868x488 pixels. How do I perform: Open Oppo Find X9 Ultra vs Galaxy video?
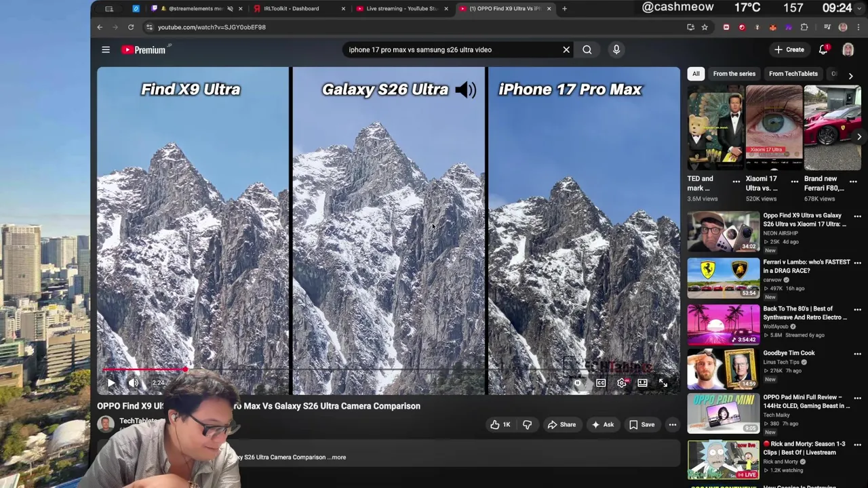tap(724, 232)
